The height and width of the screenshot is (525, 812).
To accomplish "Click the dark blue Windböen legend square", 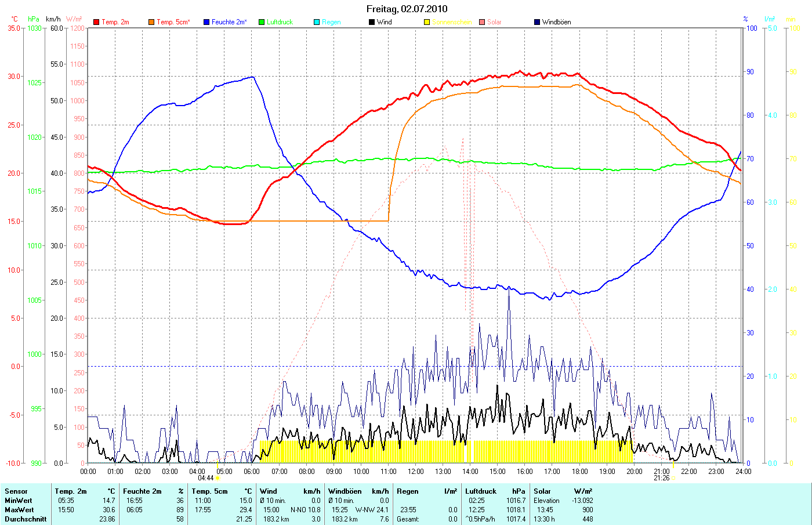I will pyautogui.click(x=537, y=22).
